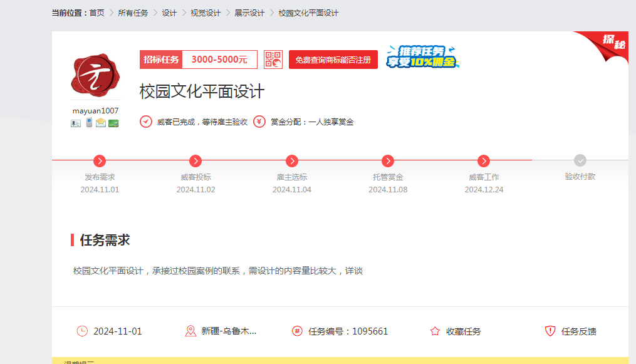The height and width of the screenshot is (364, 636).
Task: Click the 3000-5000元 price text
Action: pos(219,60)
